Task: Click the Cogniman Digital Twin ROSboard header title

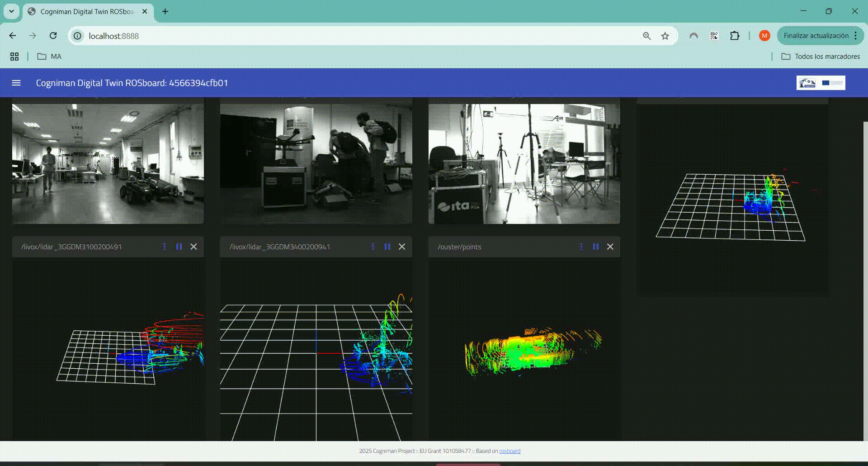Action: click(x=132, y=83)
